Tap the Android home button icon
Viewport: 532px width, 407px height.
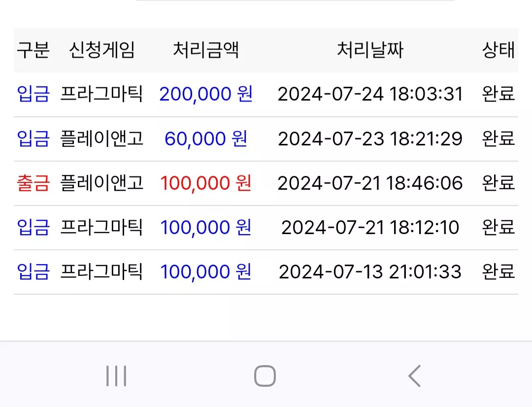click(265, 376)
